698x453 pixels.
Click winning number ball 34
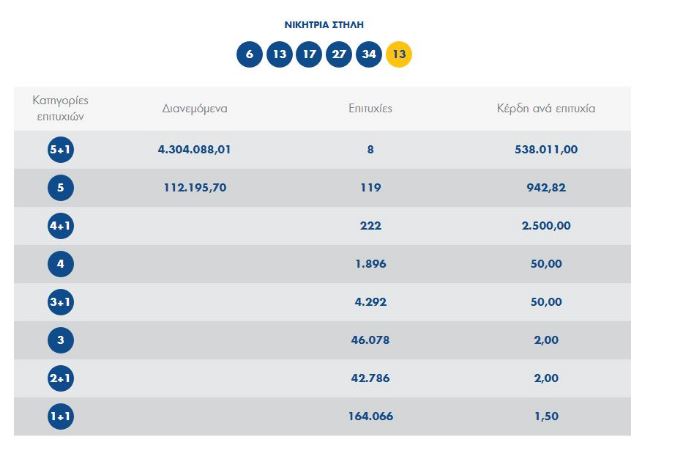[x=369, y=54]
